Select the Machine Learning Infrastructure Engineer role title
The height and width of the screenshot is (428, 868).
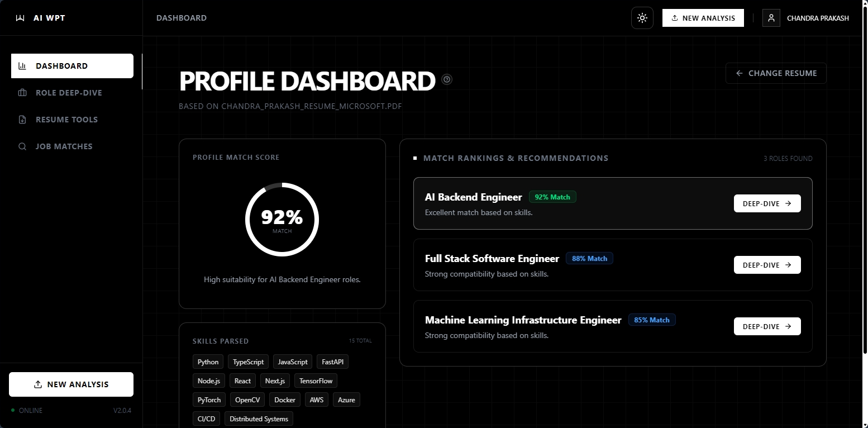(523, 320)
